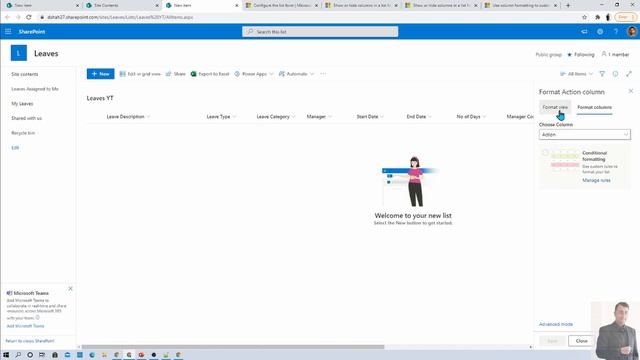Click the browser address bar URL
The image size is (640, 360).
point(120,17)
